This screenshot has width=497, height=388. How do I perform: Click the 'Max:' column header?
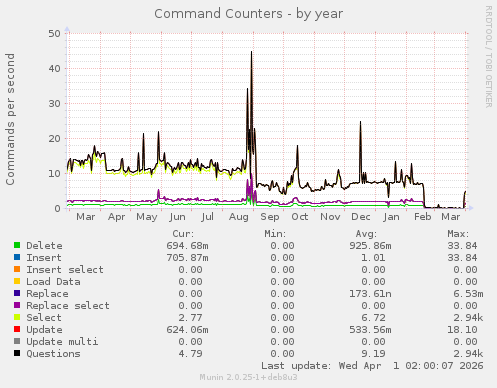pos(458,234)
